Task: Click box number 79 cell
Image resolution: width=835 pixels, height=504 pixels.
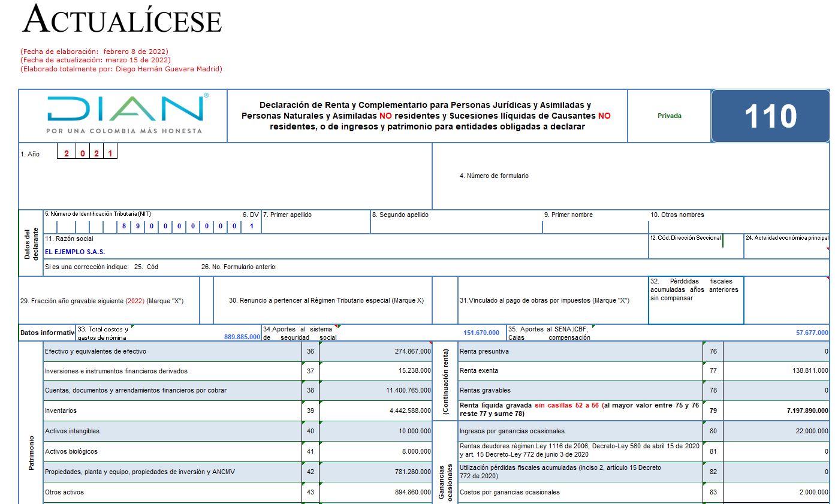Action: [713, 411]
